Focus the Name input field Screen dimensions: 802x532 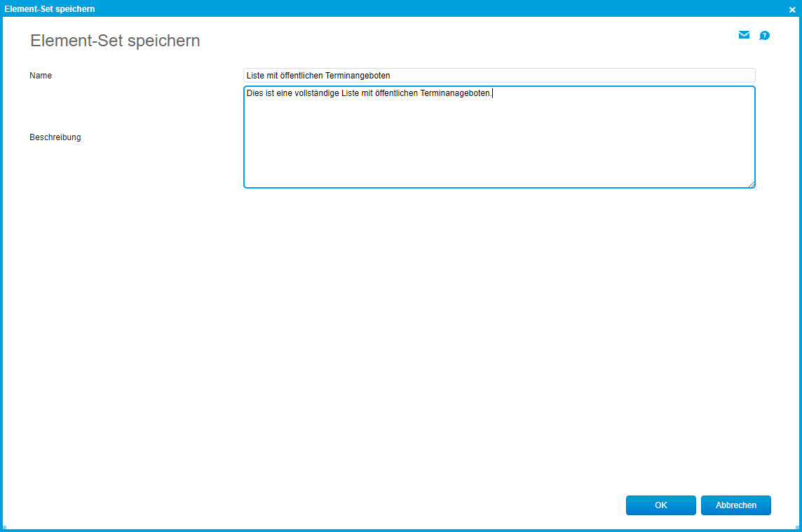(x=499, y=75)
